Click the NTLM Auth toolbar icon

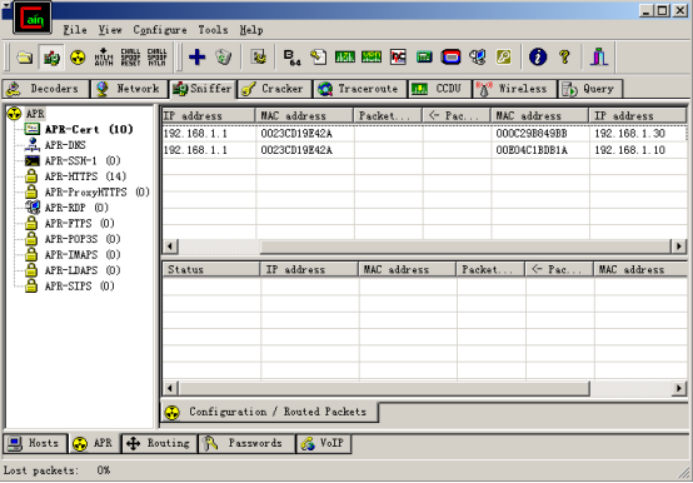pos(104,57)
